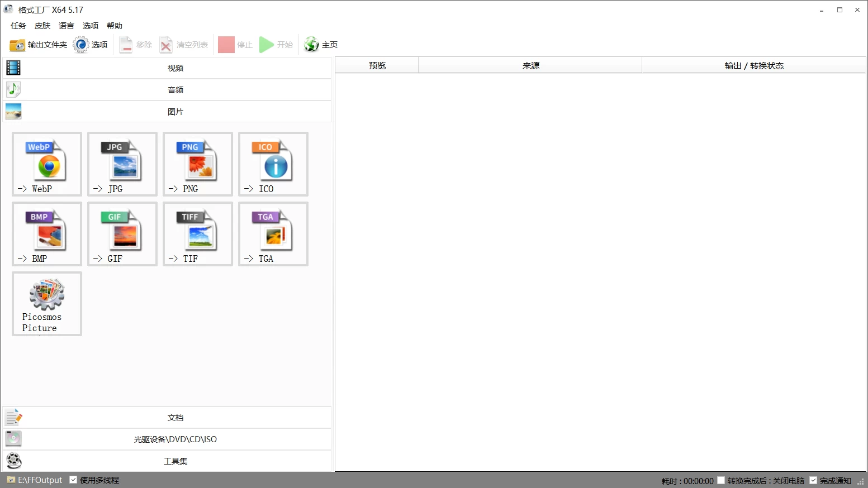Open the 帮助 help menu
Viewport: 868px width, 488px height.
[115, 26]
